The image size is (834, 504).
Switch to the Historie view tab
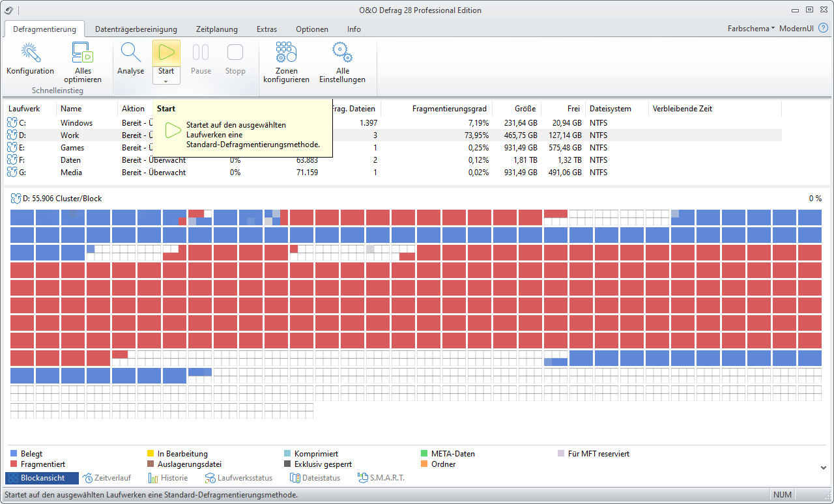[x=168, y=478]
